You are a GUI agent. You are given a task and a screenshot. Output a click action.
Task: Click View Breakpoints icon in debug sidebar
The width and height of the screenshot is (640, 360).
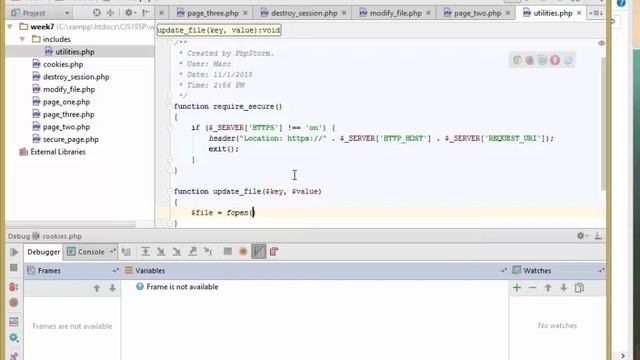tap(13, 287)
